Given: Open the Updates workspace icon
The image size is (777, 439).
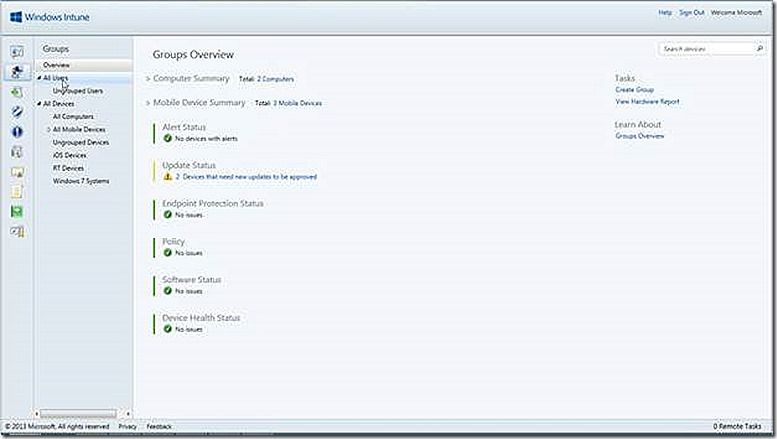Looking at the screenshot, I should 17,92.
